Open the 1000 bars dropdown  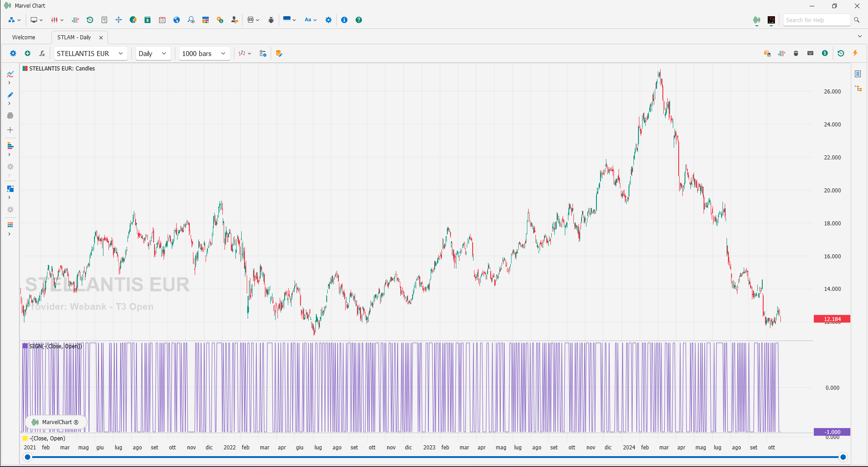(x=204, y=53)
